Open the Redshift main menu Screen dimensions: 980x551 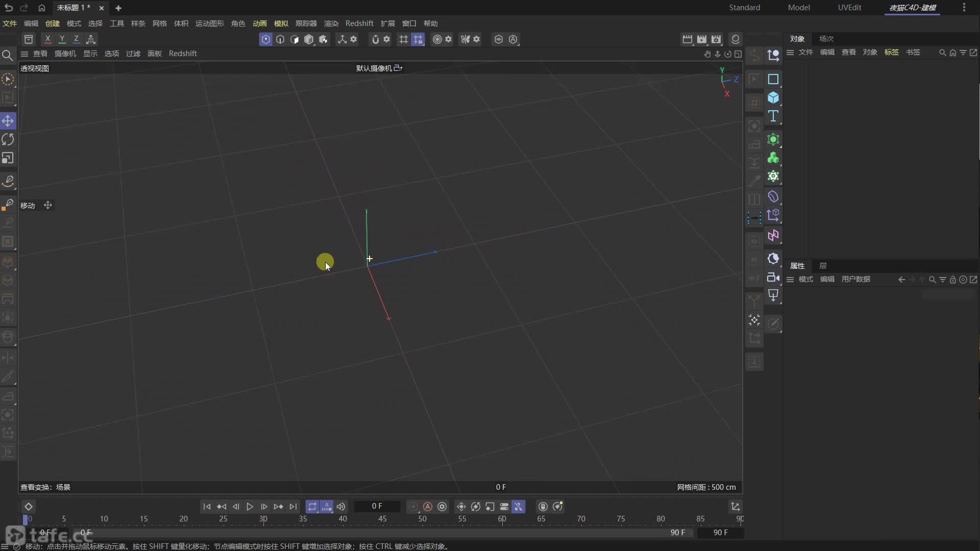pos(359,23)
